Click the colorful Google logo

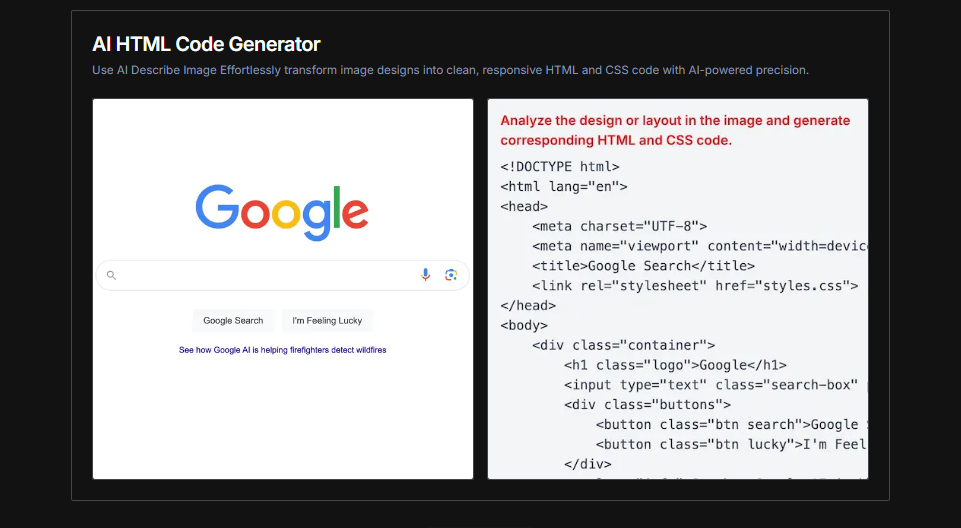[282, 213]
